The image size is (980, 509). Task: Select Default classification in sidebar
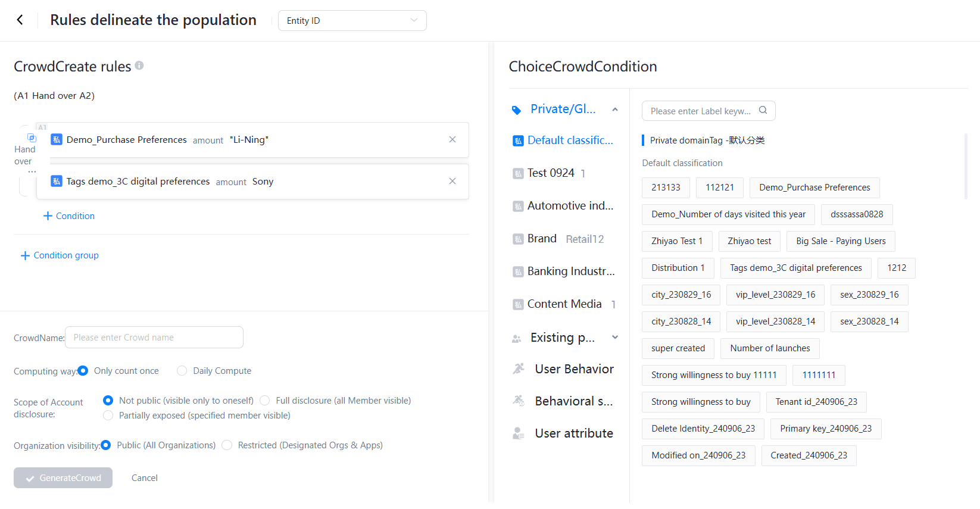pos(570,140)
